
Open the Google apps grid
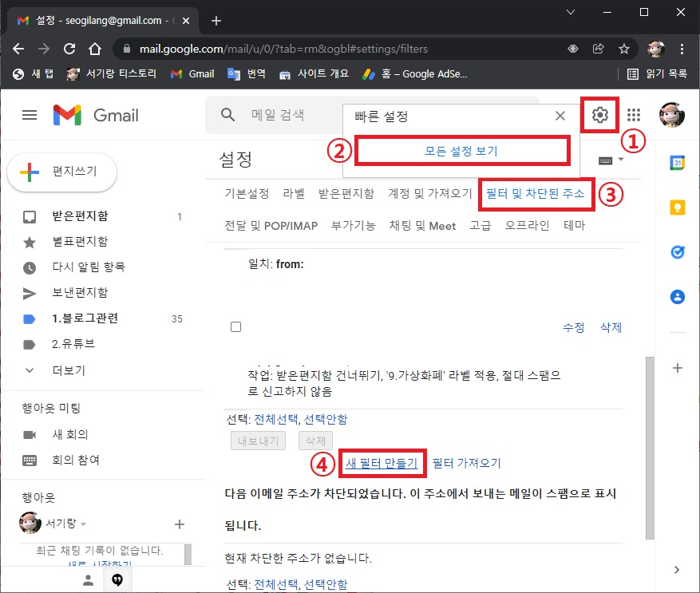(x=633, y=115)
